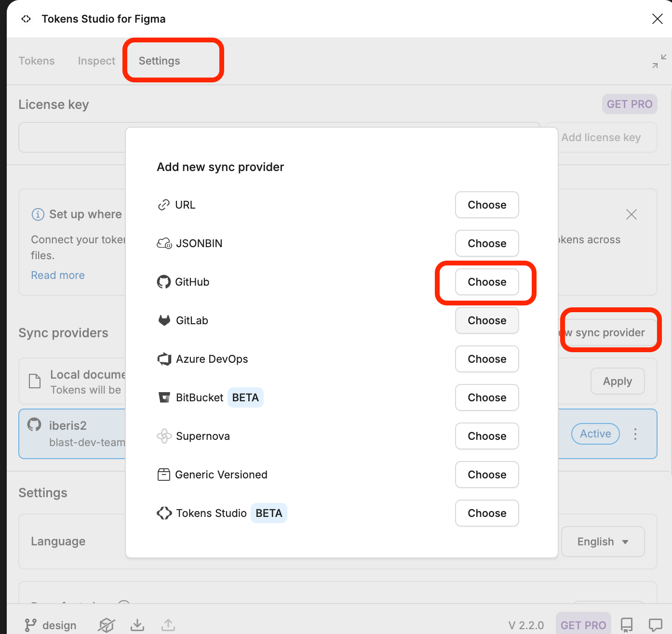Open iberis2 provider three-dot menu
This screenshot has height=634, width=672.
635,434
